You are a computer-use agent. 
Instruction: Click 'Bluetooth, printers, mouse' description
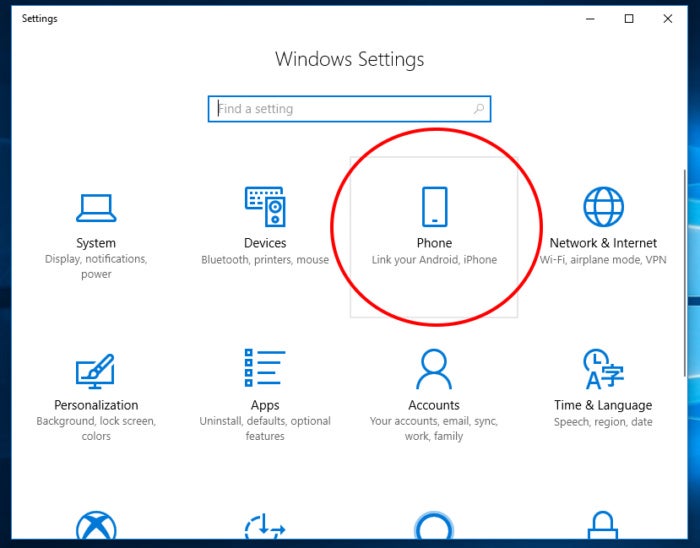coord(265,260)
